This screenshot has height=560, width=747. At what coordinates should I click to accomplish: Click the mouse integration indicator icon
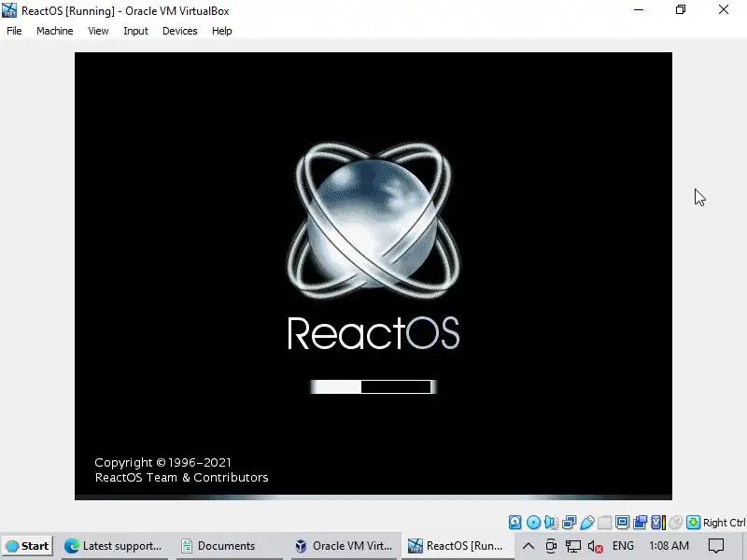click(675, 523)
